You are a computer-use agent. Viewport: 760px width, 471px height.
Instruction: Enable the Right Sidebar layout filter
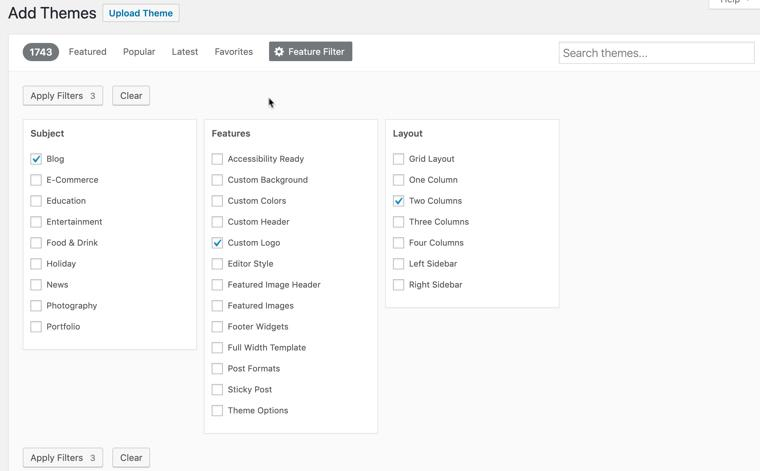pyautogui.click(x=398, y=285)
